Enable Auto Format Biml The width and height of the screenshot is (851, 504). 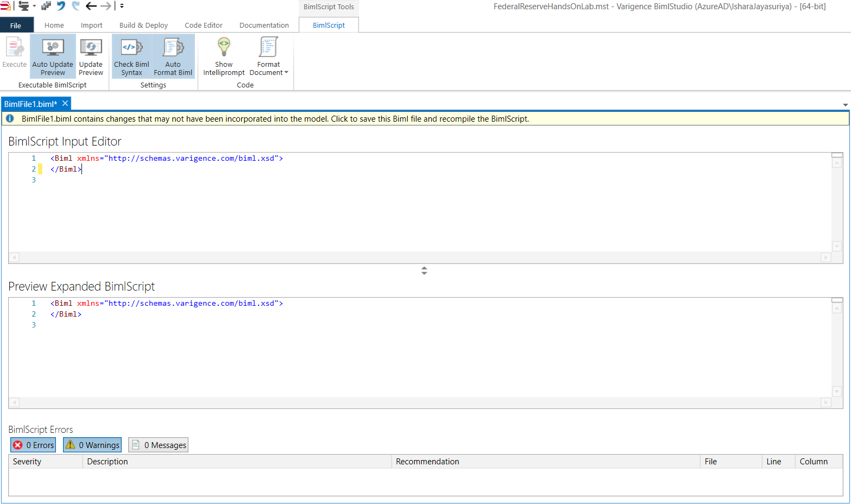[173, 56]
